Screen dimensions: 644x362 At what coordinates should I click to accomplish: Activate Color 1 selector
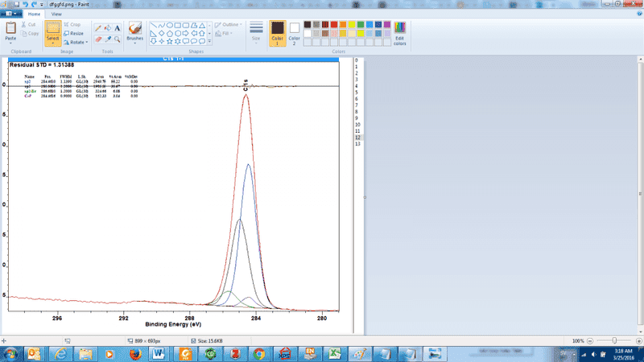(x=277, y=33)
